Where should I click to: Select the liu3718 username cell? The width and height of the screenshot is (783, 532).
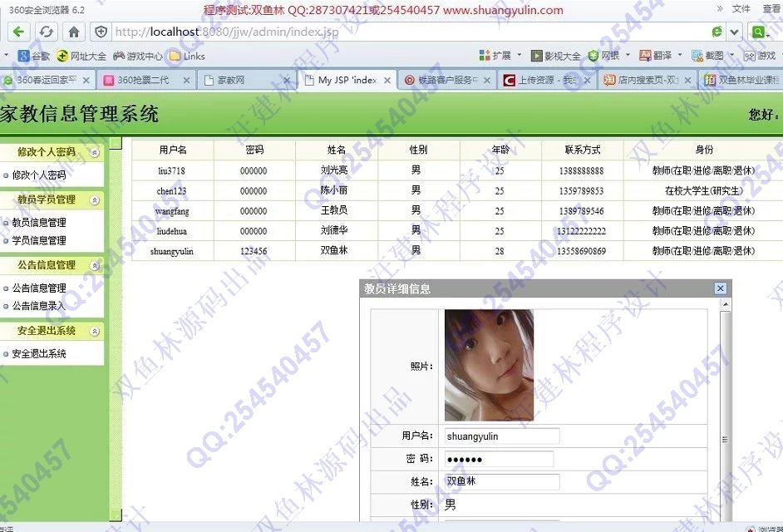click(173, 171)
